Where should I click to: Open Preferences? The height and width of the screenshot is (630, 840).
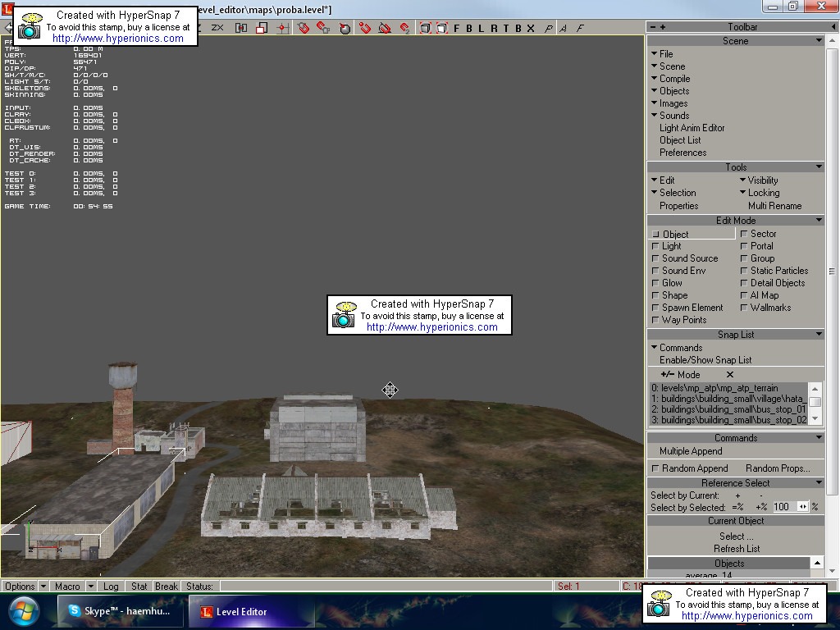point(683,153)
